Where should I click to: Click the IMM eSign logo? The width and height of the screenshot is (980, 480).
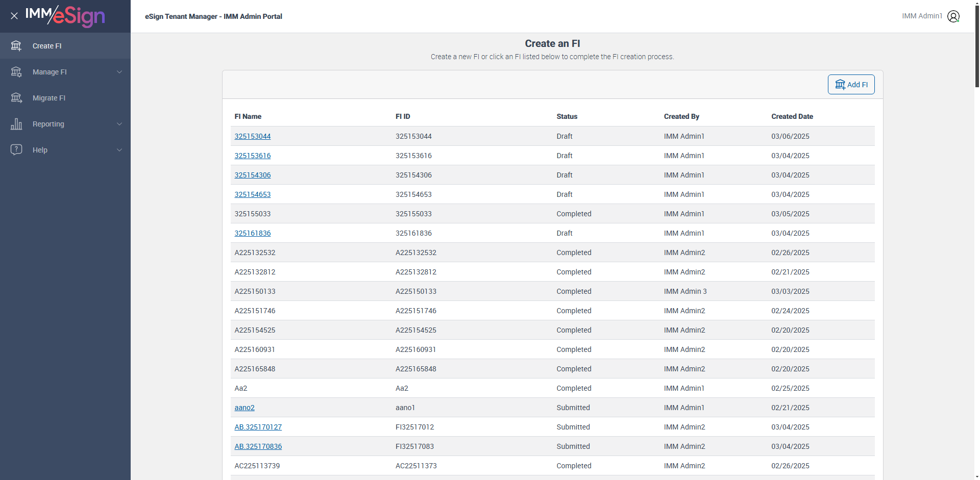pyautogui.click(x=65, y=16)
